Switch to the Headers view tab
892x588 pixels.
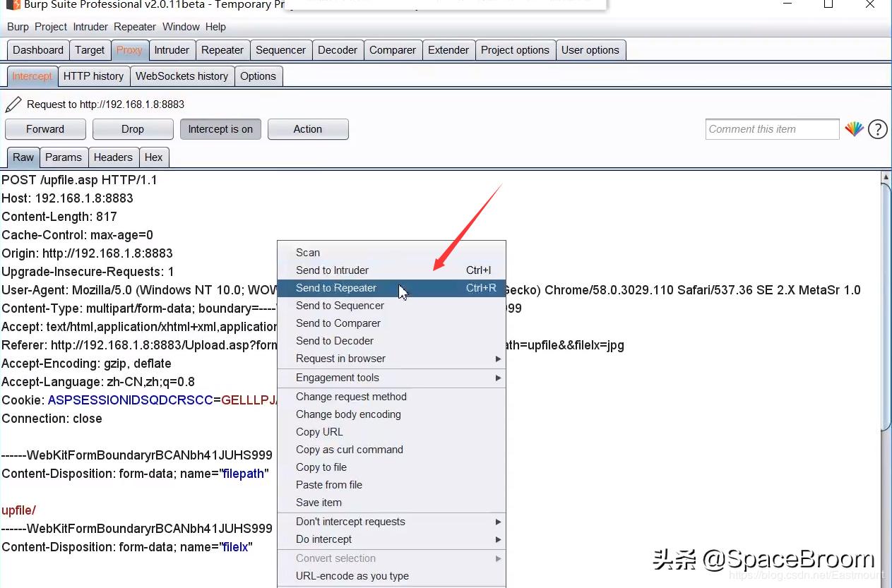pos(113,157)
